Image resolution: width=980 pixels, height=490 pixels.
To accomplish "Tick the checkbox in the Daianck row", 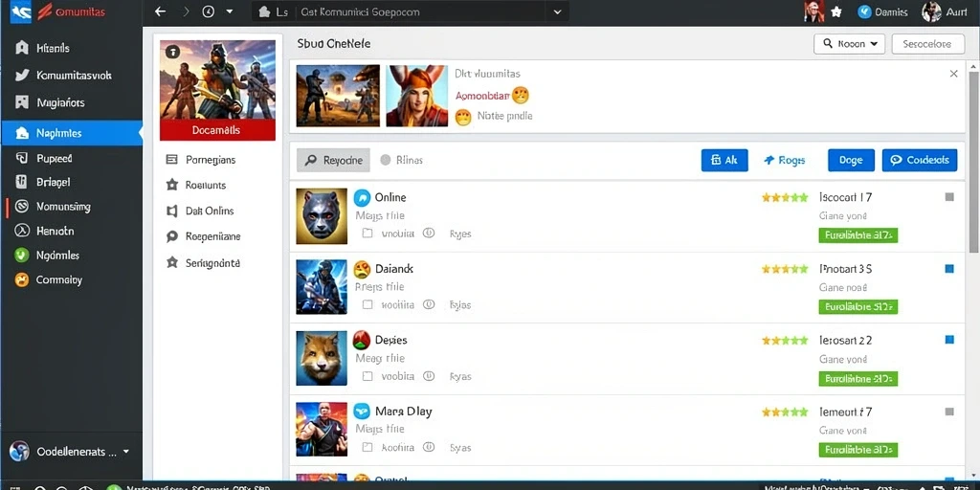I will point(367,305).
